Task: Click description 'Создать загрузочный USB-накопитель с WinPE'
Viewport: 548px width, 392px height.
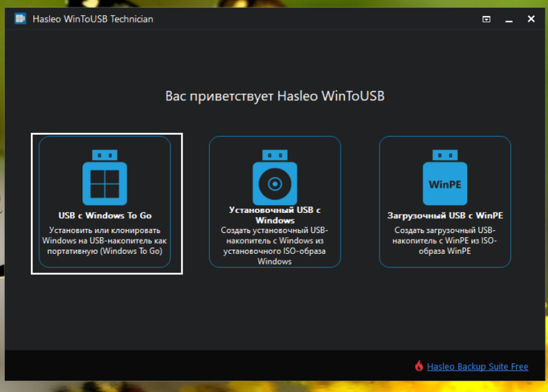Action: pyautogui.click(x=445, y=241)
